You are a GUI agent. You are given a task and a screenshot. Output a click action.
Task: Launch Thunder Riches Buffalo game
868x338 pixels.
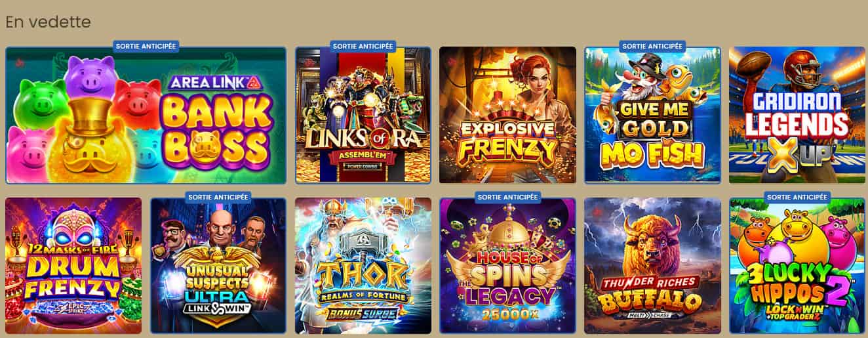[652, 266]
